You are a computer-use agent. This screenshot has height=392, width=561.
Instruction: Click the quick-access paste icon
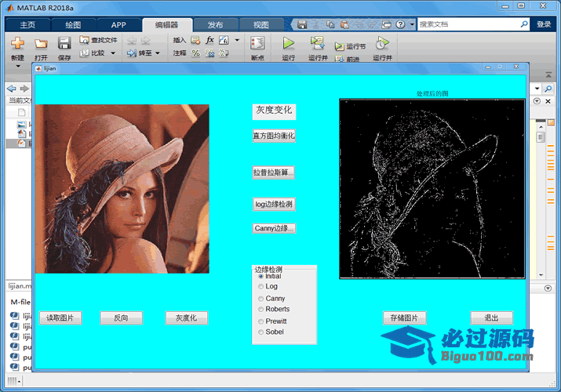pos(344,24)
